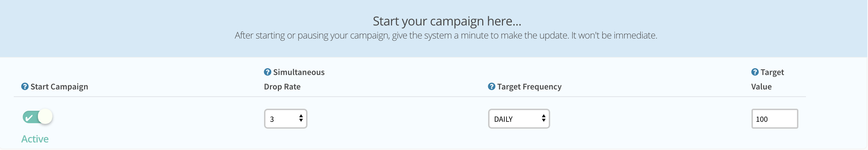This screenshot has width=868, height=150.
Task: Open the help icon next to Simultaneous
Action: click(x=268, y=72)
